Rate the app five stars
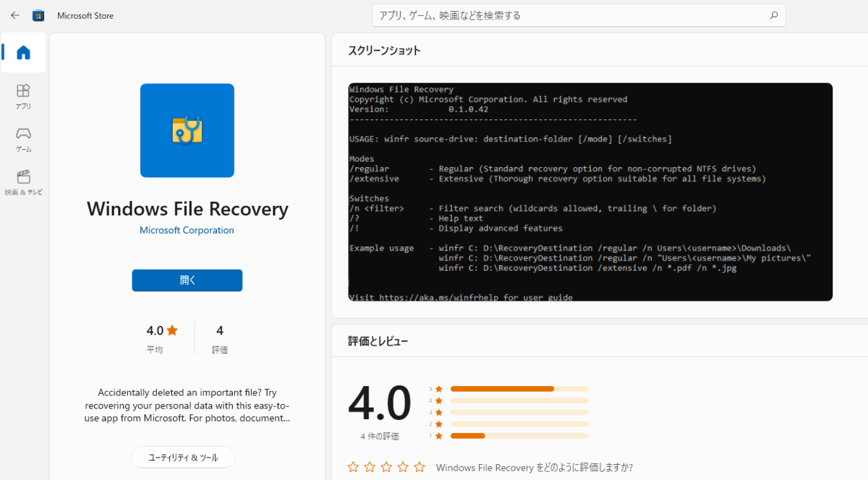 [420, 467]
